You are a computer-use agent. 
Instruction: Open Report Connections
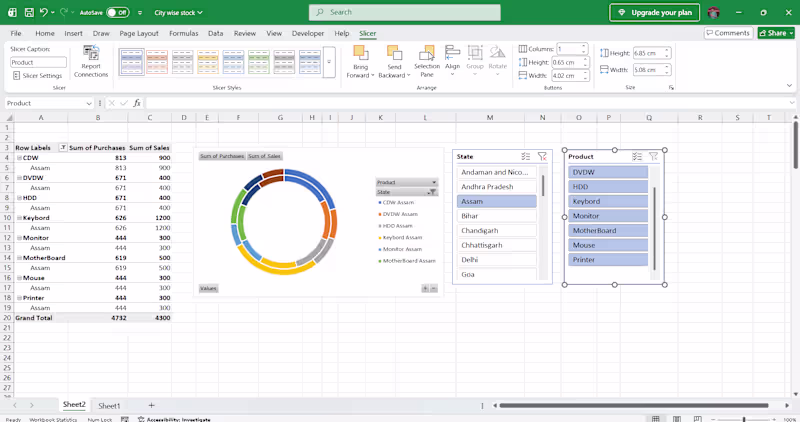tap(91, 62)
